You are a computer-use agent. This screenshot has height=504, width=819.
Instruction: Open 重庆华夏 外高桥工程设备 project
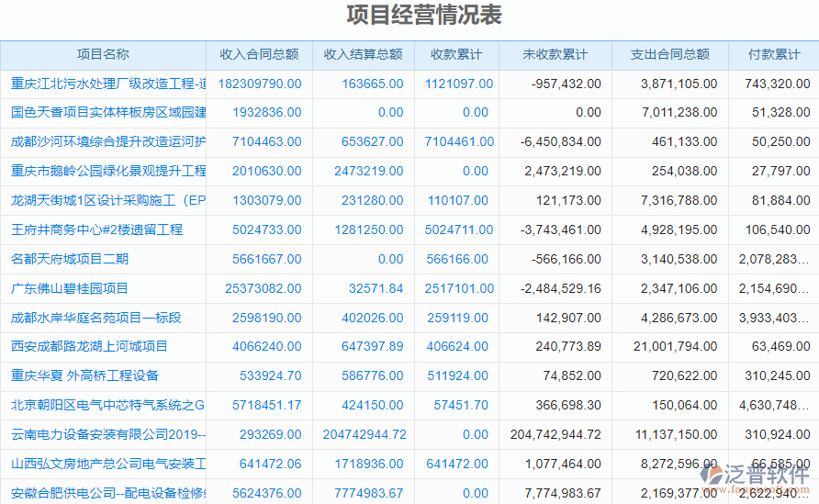[84, 375]
